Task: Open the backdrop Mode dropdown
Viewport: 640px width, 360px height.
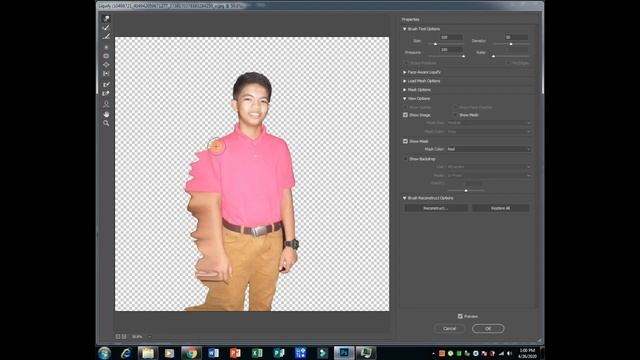Action: (x=489, y=176)
